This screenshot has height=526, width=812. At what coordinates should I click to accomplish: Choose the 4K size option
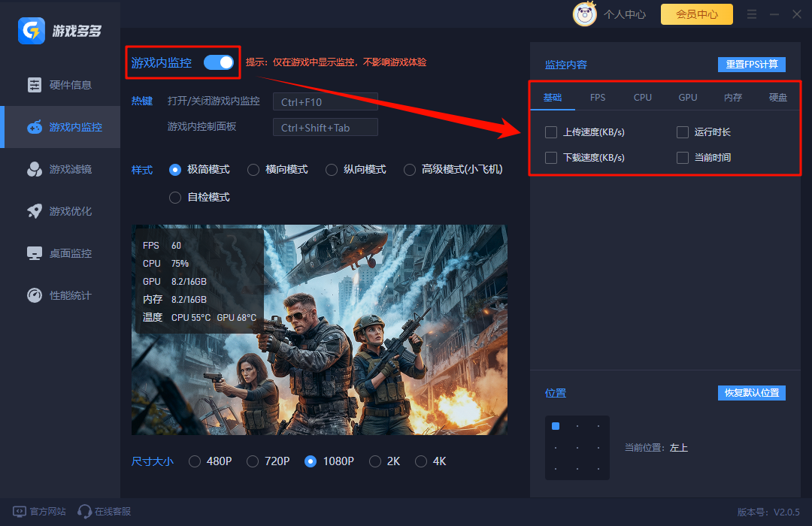click(x=421, y=461)
